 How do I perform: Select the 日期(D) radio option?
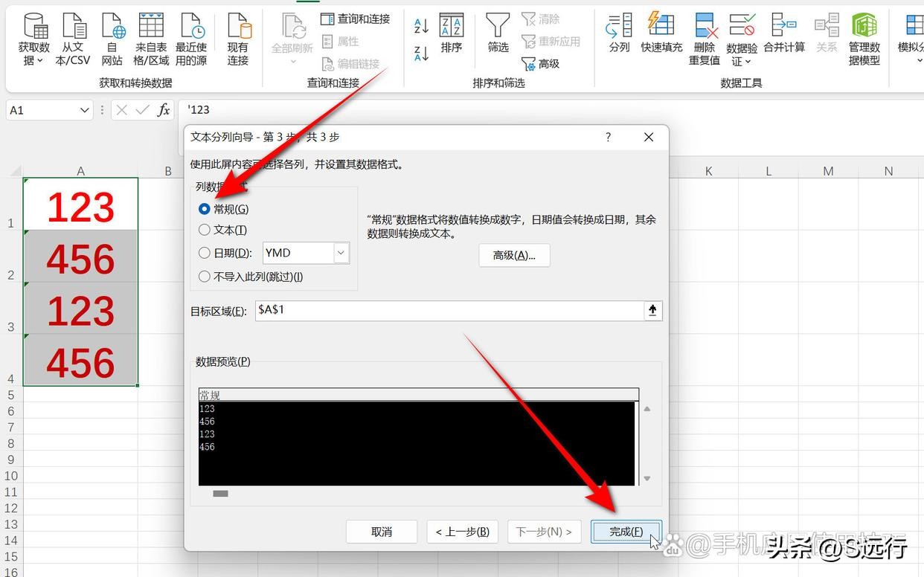click(225, 253)
